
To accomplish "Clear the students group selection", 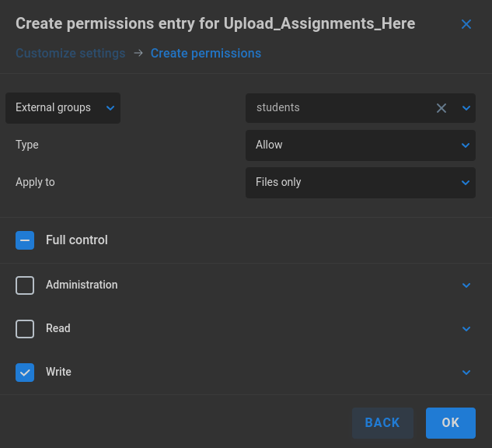I will [x=441, y=108].
